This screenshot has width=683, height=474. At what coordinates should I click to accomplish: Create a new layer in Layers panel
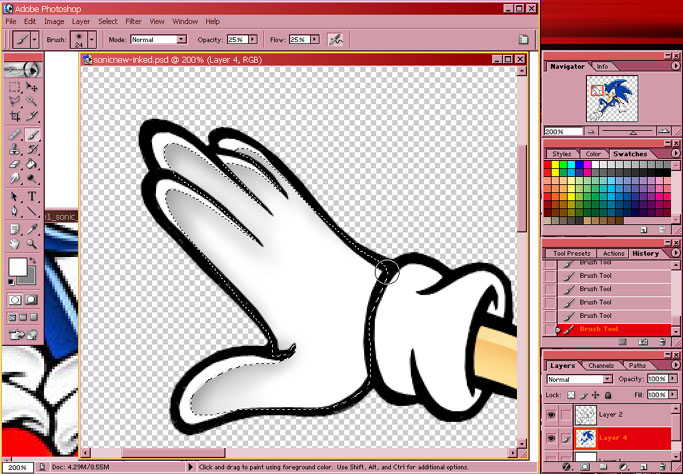click(643, 467)
